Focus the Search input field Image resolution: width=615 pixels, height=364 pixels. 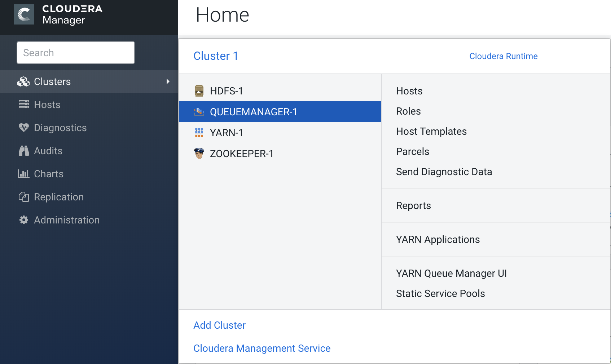(76, 53)
